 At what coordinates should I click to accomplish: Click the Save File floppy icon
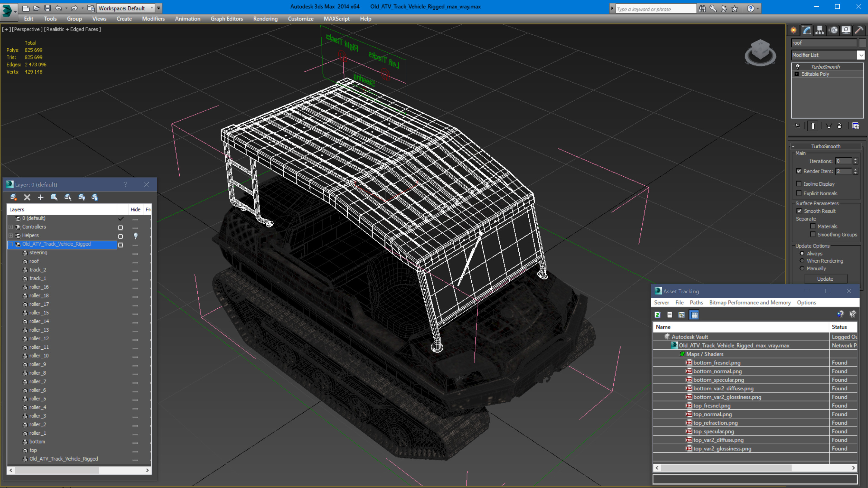coord(48,8)
